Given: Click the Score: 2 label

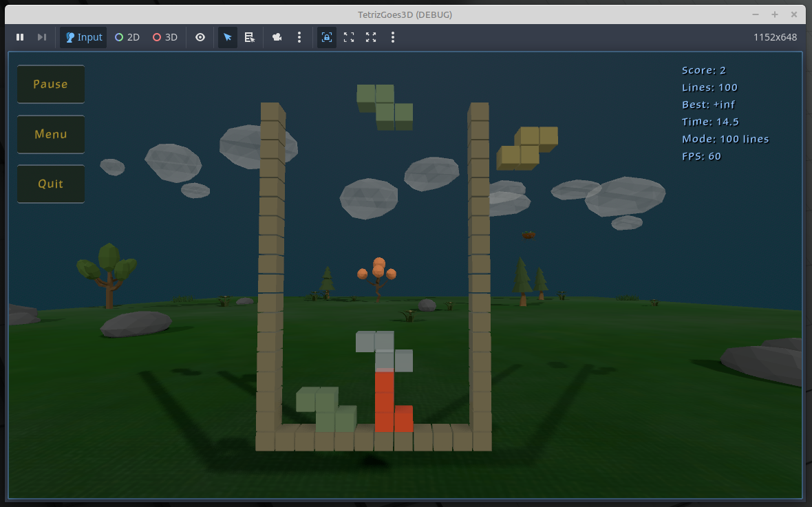Looking at the screenshot, I should [x=704, y=70].
